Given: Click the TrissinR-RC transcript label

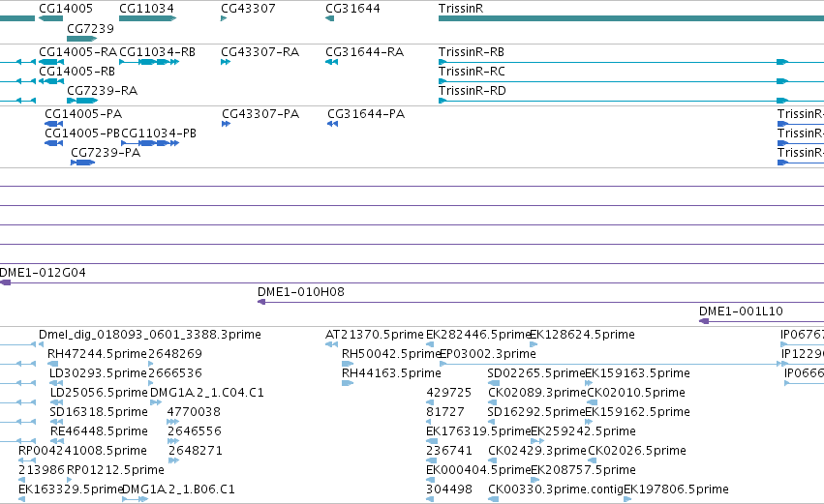Looking at the screenshot, I should point(472,72).
